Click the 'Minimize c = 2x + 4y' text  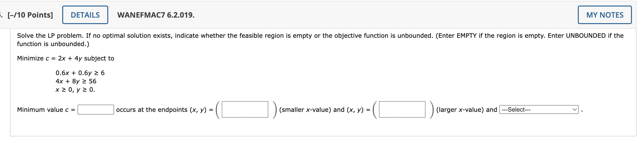tap(65, 58)
